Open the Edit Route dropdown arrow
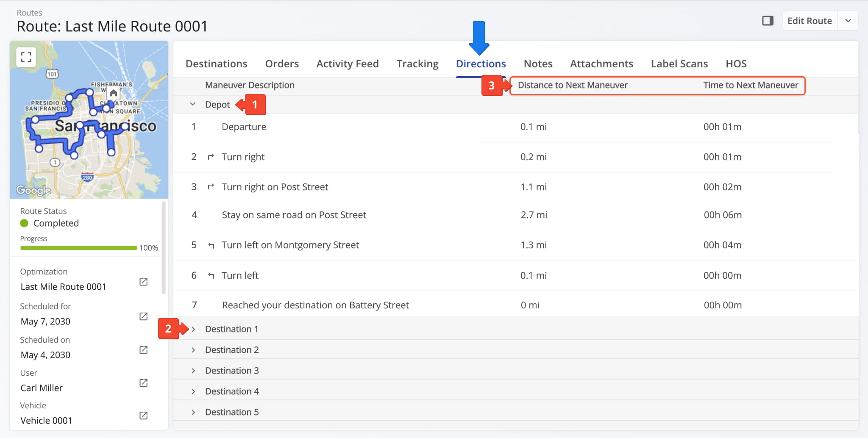Viewport: 868px width, 438px height. (x=848, y=21)
